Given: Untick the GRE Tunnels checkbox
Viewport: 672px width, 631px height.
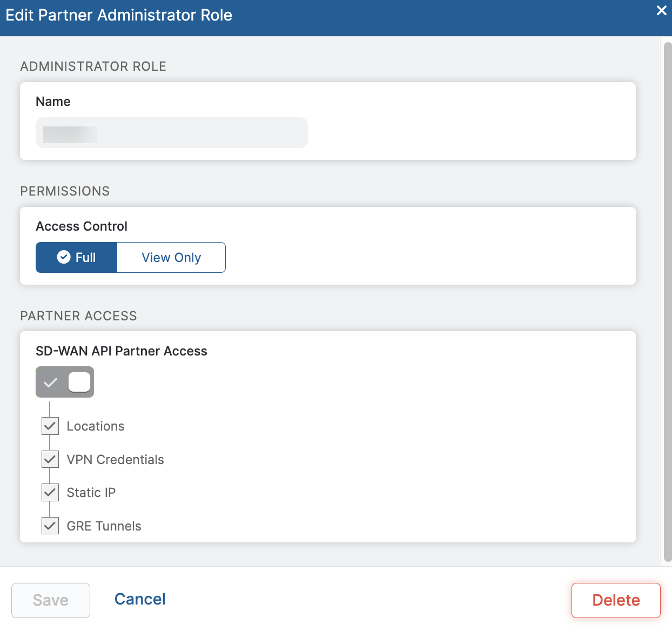Looking at the screenshot, I should (50, 526).
